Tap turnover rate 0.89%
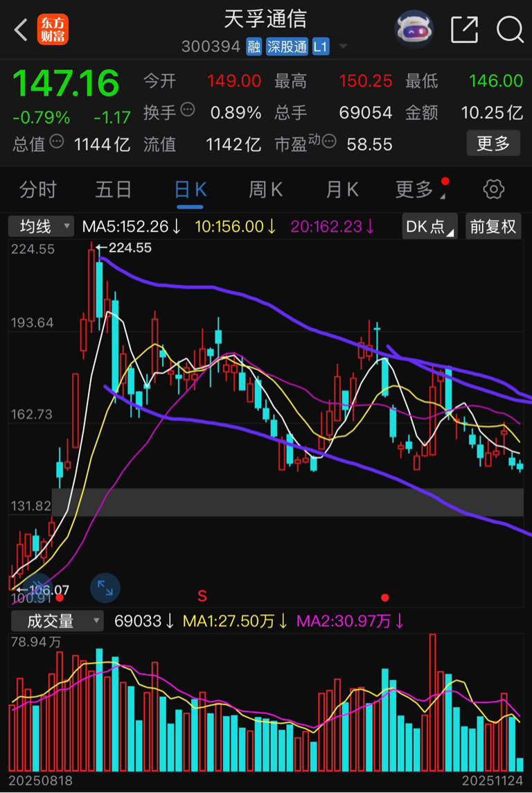This screenshot has height=793, width=532. tap(236, 113)
